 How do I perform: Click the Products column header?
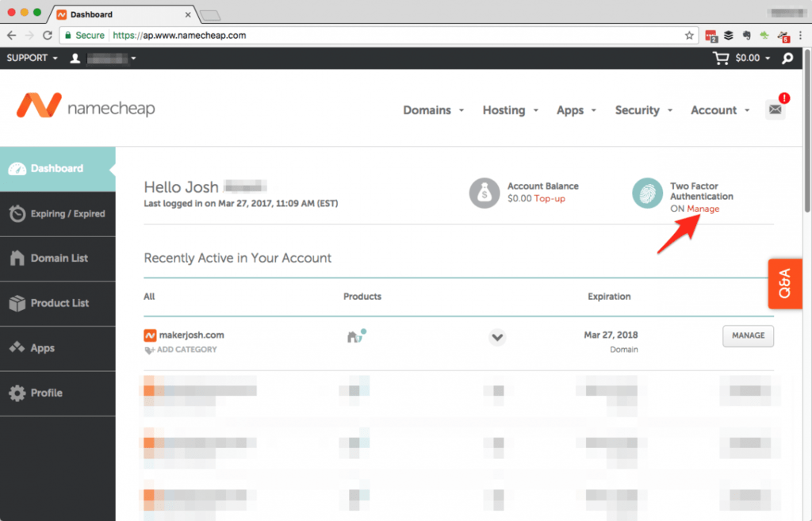(x=362, y=297)
